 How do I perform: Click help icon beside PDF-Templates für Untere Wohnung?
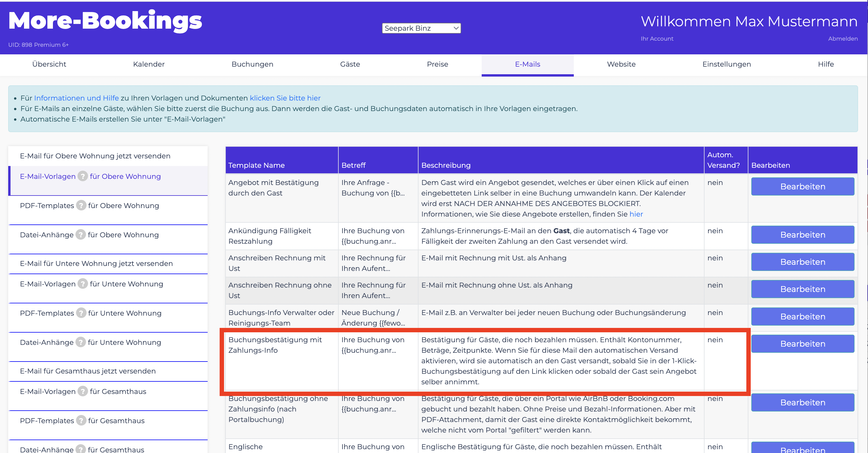81,313
